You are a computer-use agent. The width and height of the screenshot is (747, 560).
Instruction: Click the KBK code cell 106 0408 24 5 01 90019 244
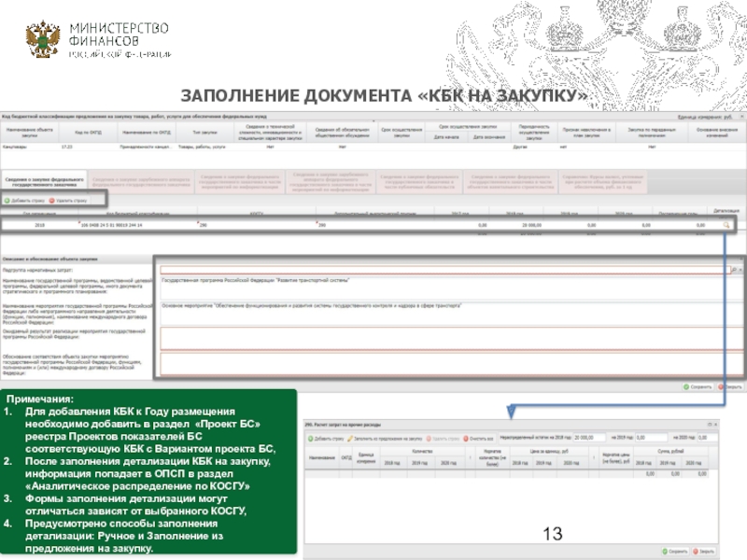click(137, 225)
